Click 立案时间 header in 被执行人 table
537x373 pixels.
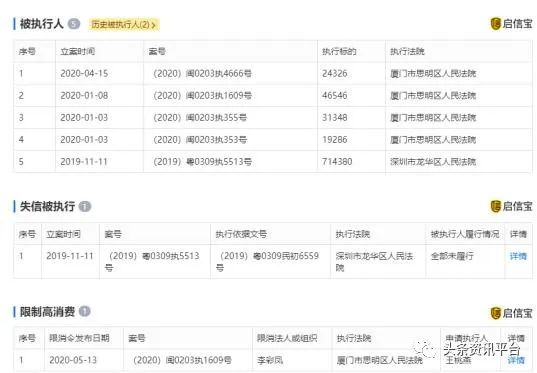(78, 51)
